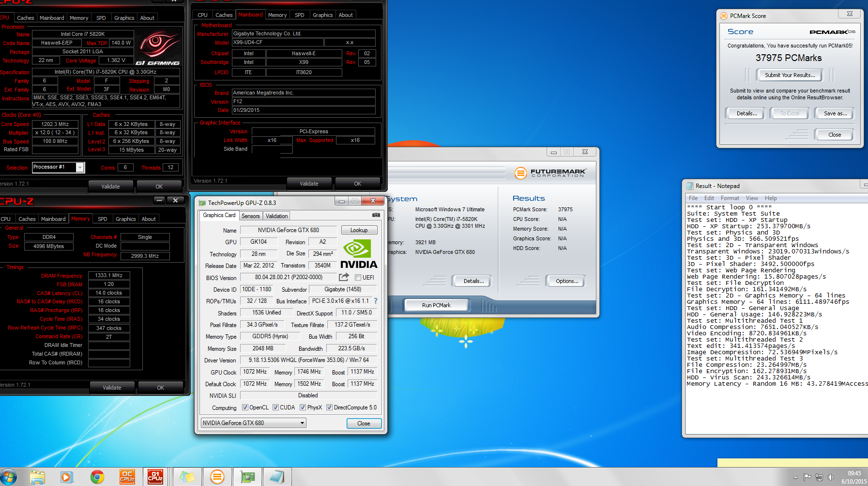This screenshot has width=868, height=486.
Task: Click Save as... in PCMark Score
Action: 835,113
